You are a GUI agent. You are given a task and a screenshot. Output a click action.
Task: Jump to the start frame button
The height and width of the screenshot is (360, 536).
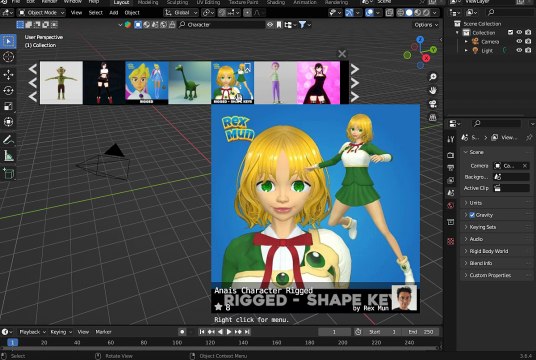(x=202, y=332)
